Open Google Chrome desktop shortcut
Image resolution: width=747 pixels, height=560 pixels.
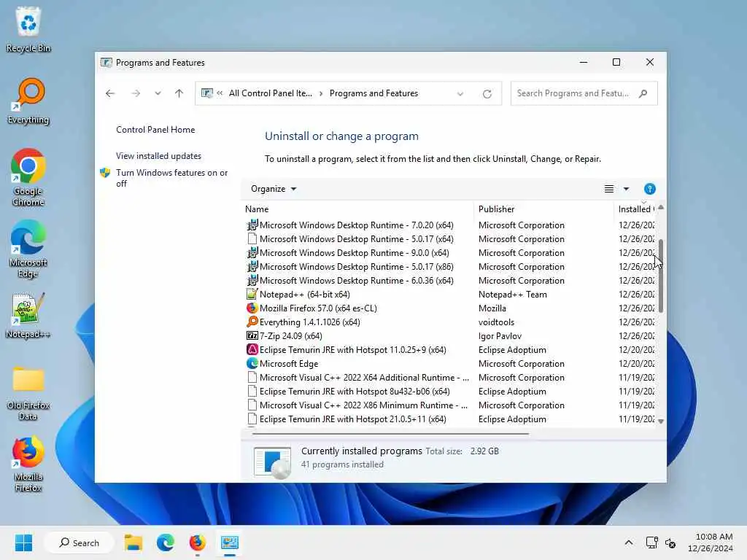[x=28, y=177]
